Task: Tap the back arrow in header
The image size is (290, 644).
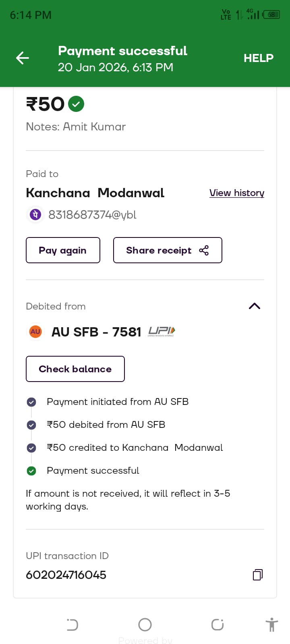Action: (x=23, y=58)
